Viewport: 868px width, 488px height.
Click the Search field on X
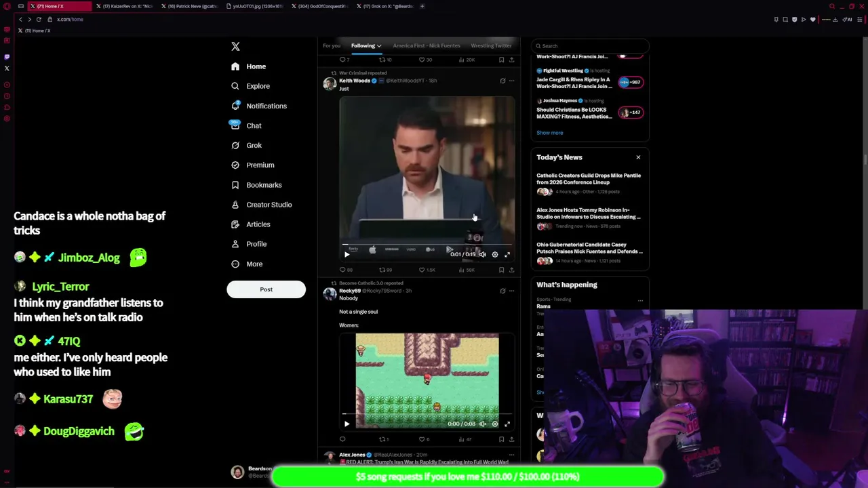[590, 46]
